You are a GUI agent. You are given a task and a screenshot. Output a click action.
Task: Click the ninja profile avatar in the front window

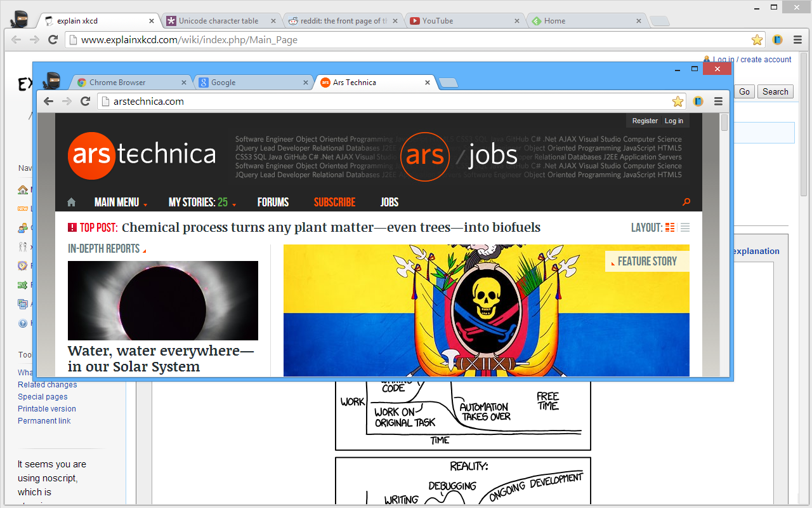pyautogui.click(x=52, y=81)
